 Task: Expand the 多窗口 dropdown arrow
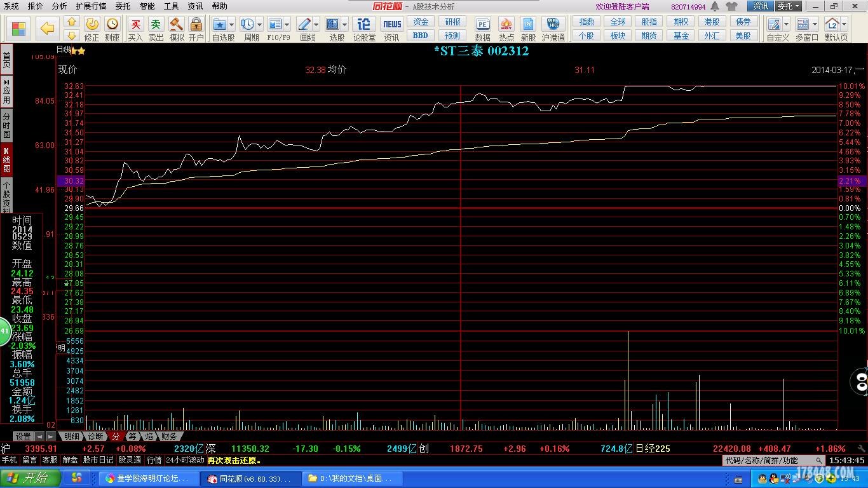click(815, 24)
